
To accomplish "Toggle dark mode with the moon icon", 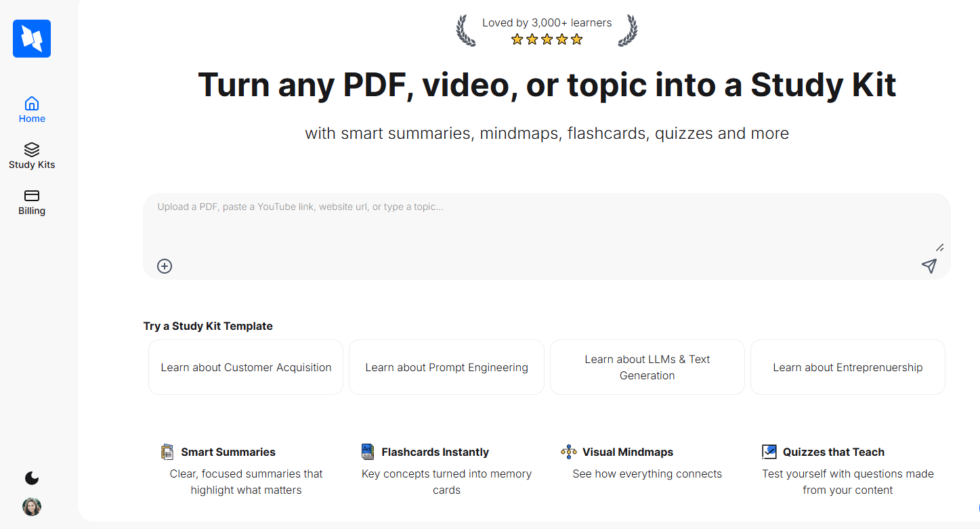I will (31, 478).
